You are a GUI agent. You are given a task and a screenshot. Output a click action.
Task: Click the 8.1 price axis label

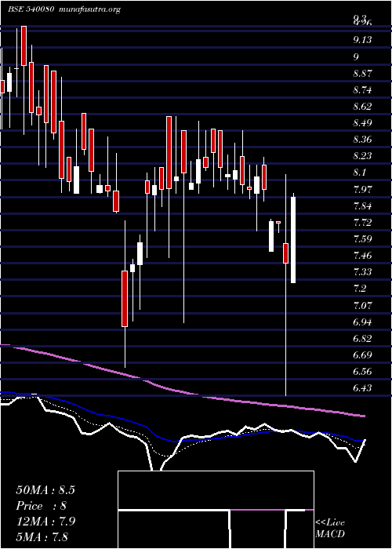359,173
